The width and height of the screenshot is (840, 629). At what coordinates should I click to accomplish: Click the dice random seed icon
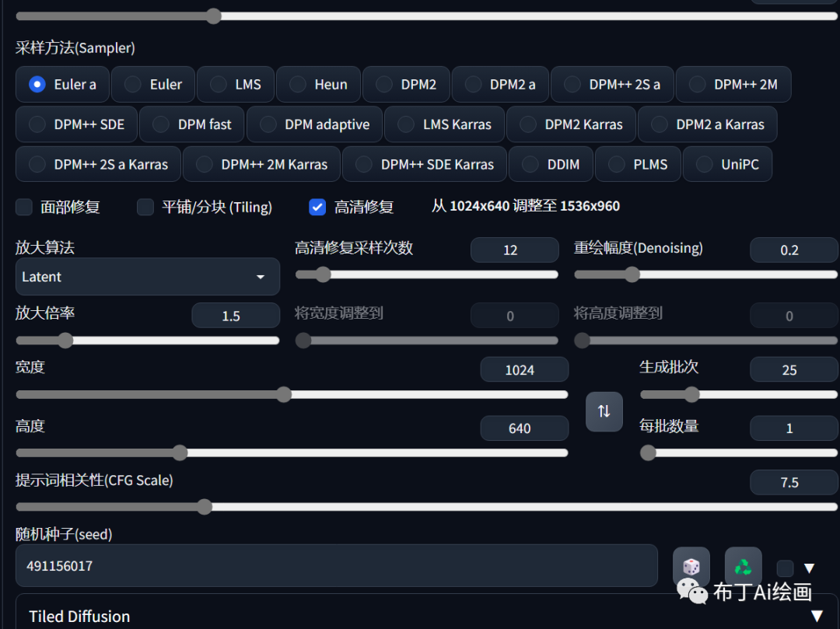[x=691, y=567]
